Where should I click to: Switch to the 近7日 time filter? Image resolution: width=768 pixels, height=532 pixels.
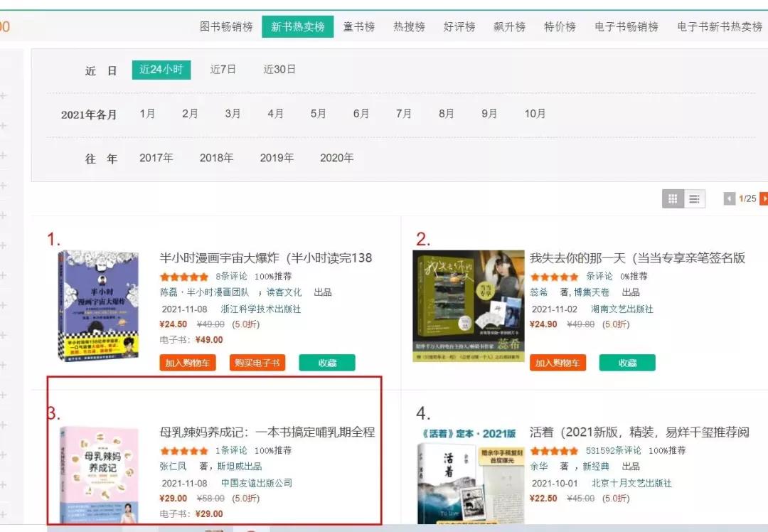click(x=223, y=70)
